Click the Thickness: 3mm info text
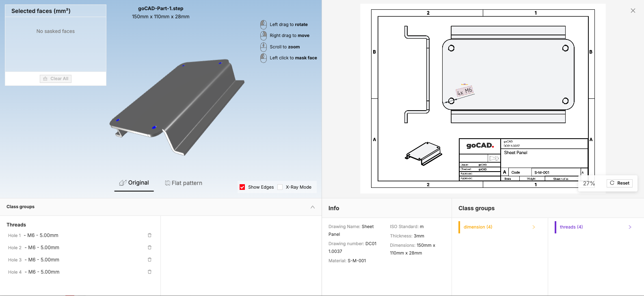 point(407,236)
